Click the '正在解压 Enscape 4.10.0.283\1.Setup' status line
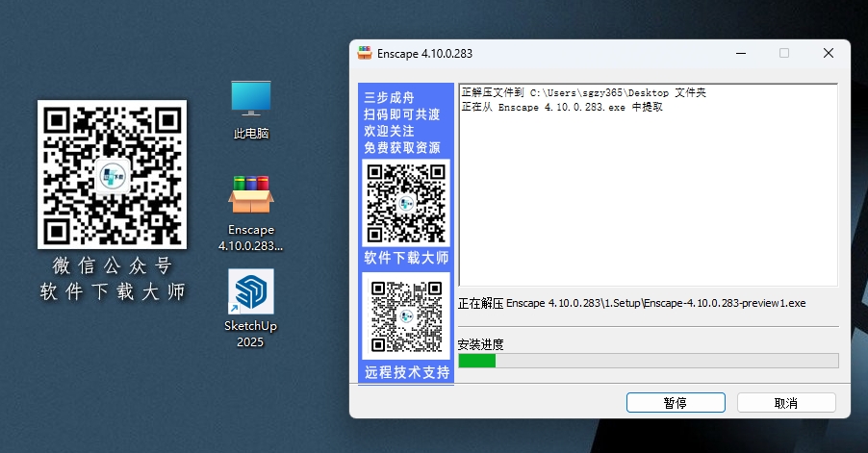 coord(631,303)
